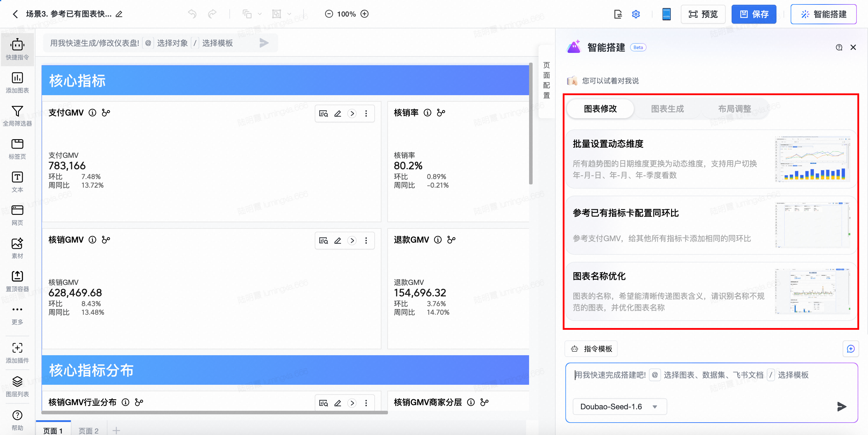Click the 保存 button
The image size is (868, 435).
[x=754, y=14]
